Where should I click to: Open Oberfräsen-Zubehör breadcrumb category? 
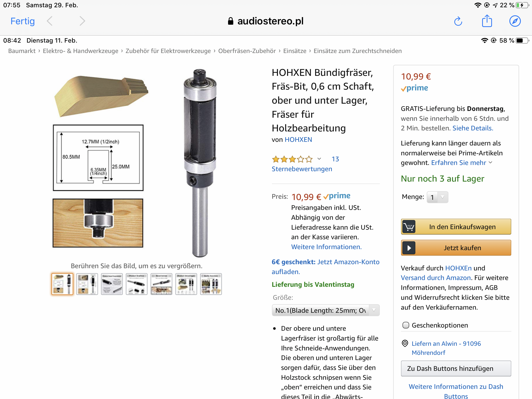[247, 51]
